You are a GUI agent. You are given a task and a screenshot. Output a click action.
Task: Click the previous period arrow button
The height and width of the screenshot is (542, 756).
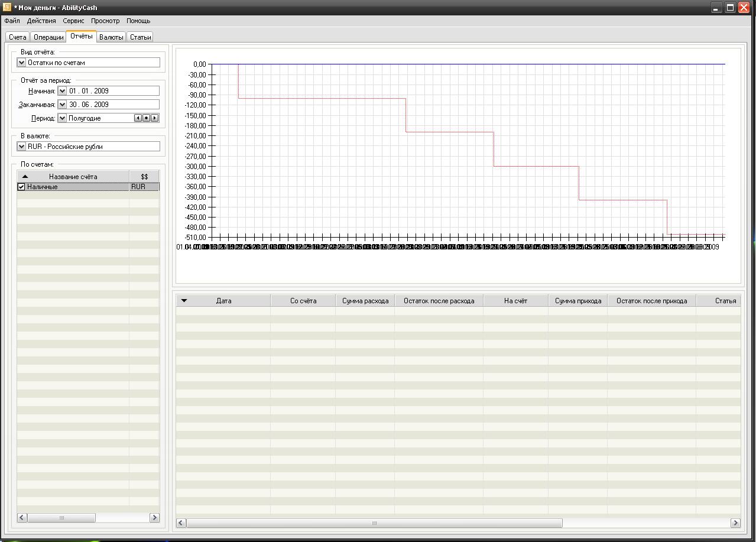tap(138, 118)
